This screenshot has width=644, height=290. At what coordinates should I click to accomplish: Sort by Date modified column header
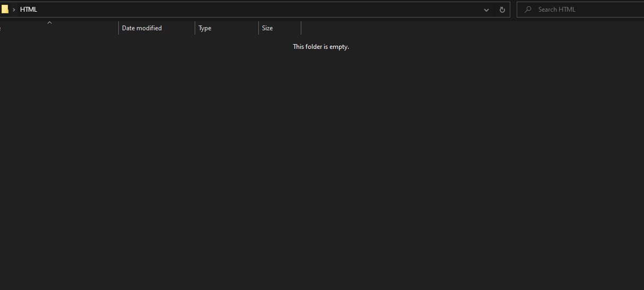click(x=142, y=28)
